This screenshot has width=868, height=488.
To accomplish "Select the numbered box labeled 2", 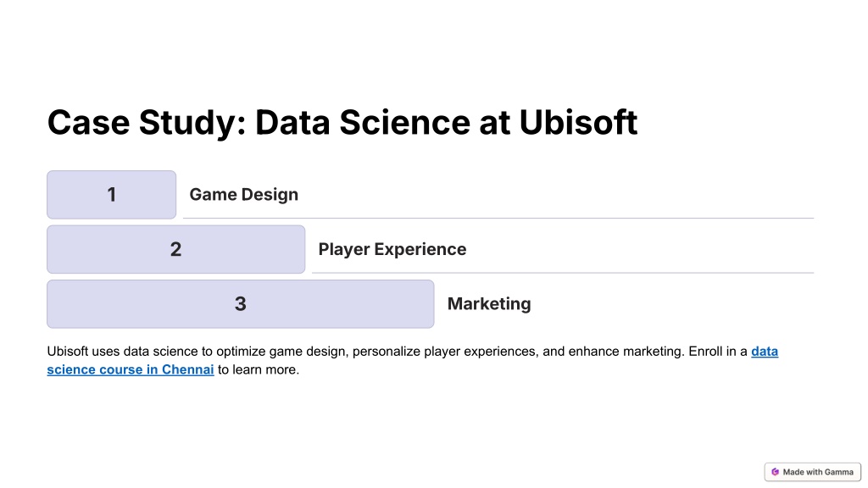I will click(x=176, y=249).
